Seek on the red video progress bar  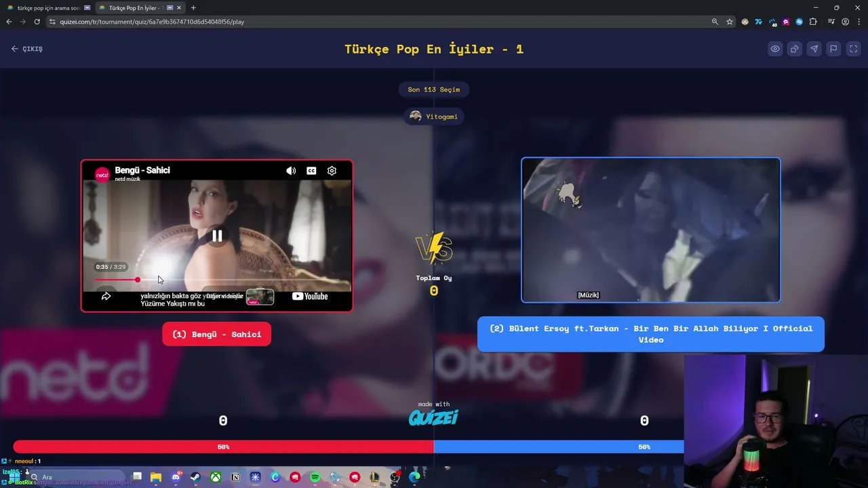click(217, 280)
